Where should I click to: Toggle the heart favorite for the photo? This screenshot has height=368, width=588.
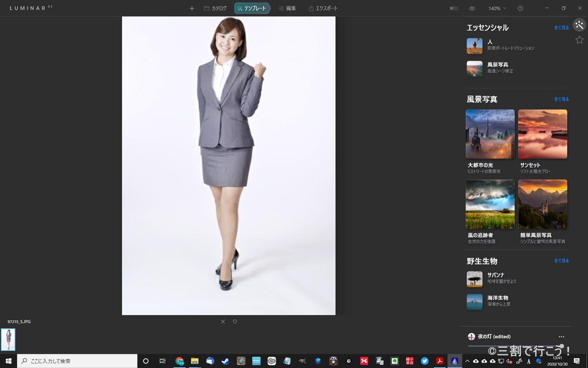tap(235, 322)
